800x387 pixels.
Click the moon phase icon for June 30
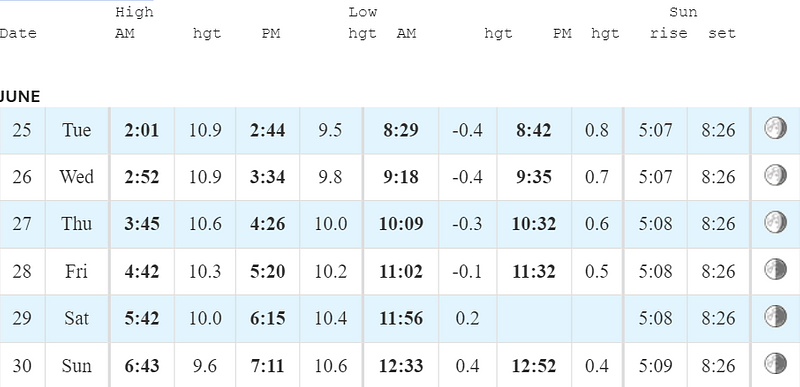775,364
